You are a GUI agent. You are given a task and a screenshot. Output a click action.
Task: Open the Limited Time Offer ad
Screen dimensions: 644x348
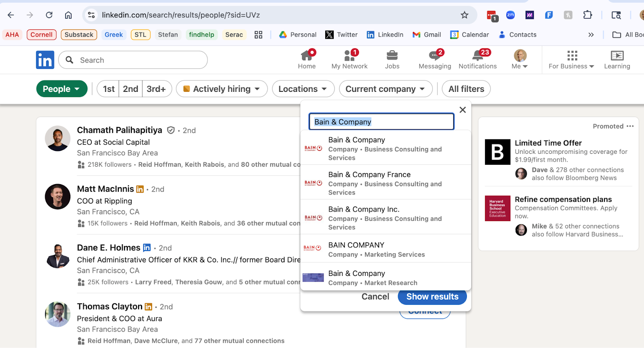tap(548, 143)
